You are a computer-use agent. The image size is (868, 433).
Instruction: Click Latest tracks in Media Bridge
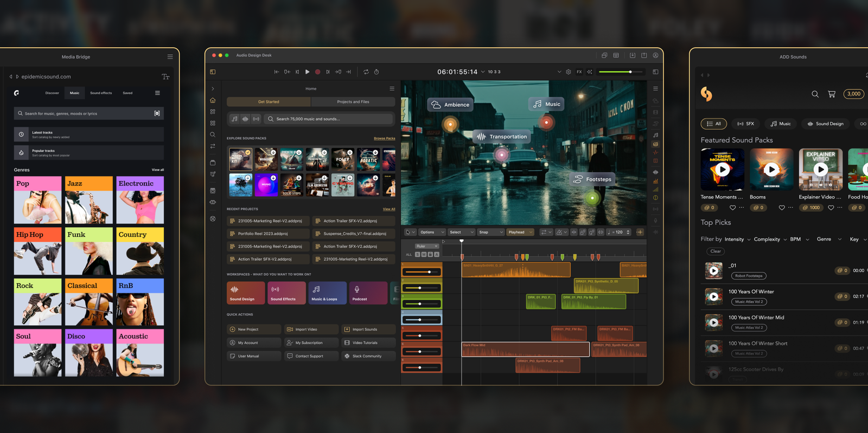(89, 134)
